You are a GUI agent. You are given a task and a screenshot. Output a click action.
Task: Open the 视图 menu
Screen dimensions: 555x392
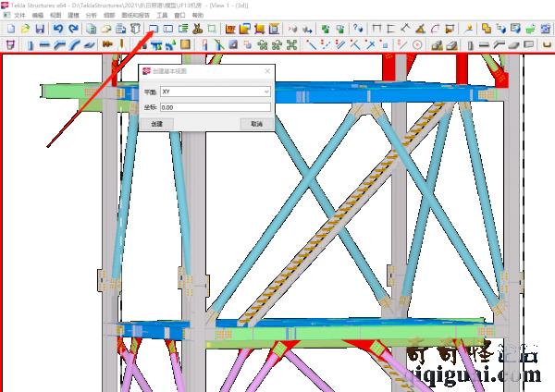coord(55,15)
